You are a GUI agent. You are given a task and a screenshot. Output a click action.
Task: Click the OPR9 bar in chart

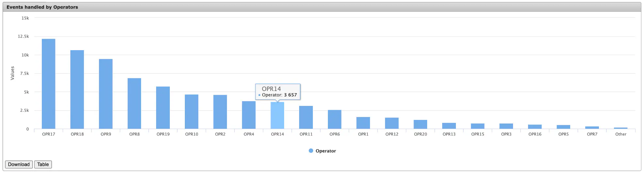(x=106, y=94)
